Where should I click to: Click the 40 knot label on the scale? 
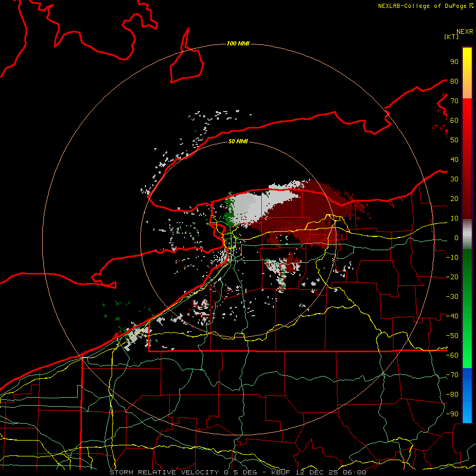click(454, 159)
